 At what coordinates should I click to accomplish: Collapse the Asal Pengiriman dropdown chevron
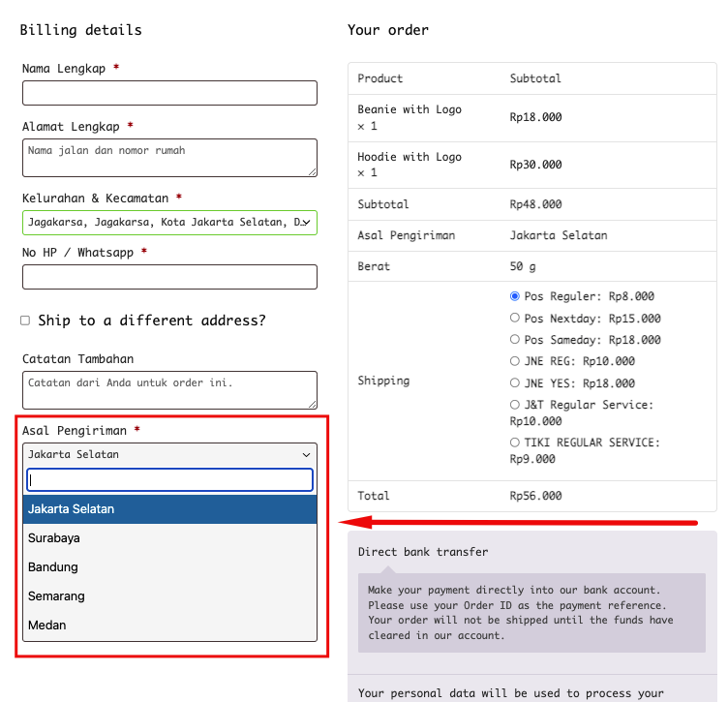pyautogui.click(x=306, y=454)
